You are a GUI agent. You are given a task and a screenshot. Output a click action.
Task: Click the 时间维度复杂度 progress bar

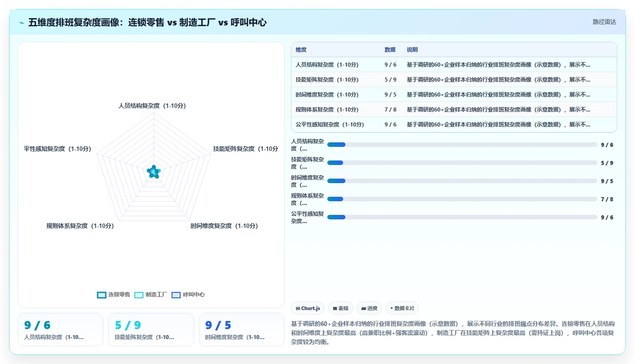(462, 181)
